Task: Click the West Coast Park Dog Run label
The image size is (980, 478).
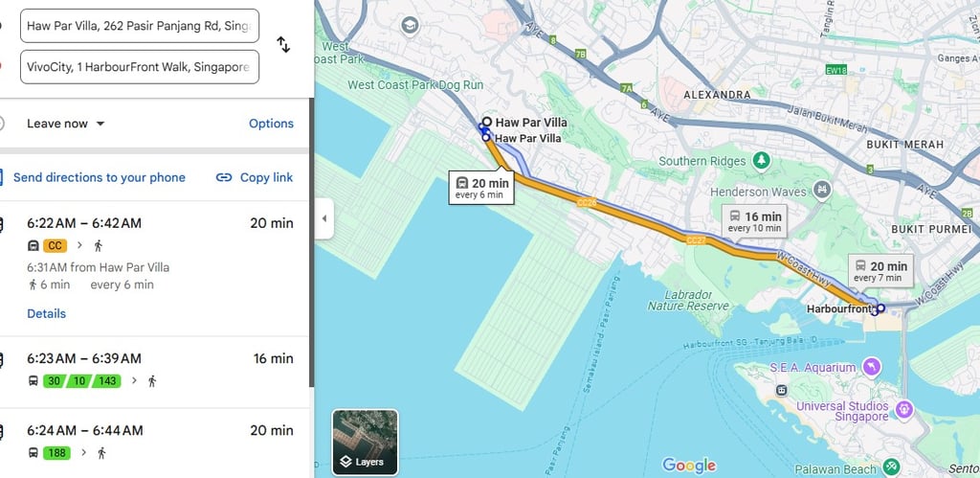Action: click(415, 84)
